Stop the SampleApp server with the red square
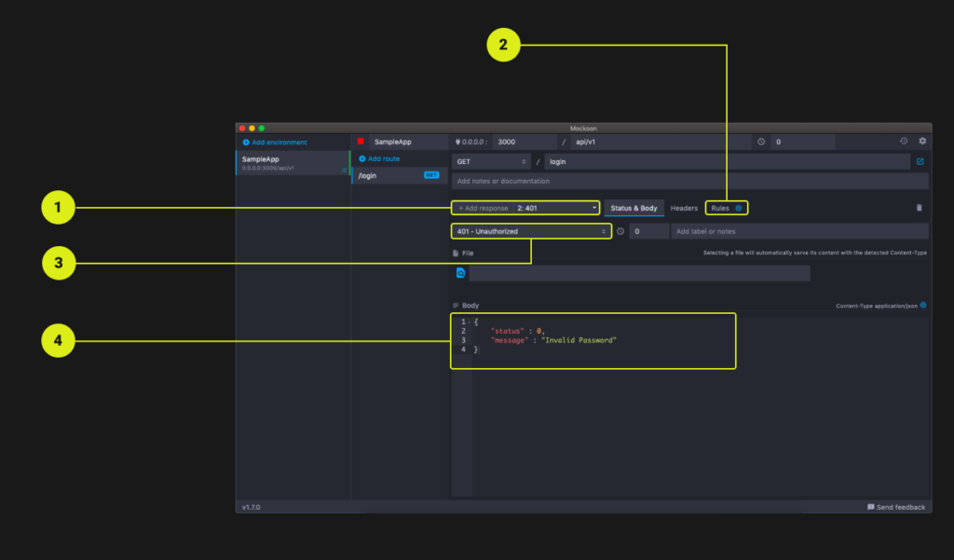This screenshot has width=954, height=560. [x=361, y=142]
